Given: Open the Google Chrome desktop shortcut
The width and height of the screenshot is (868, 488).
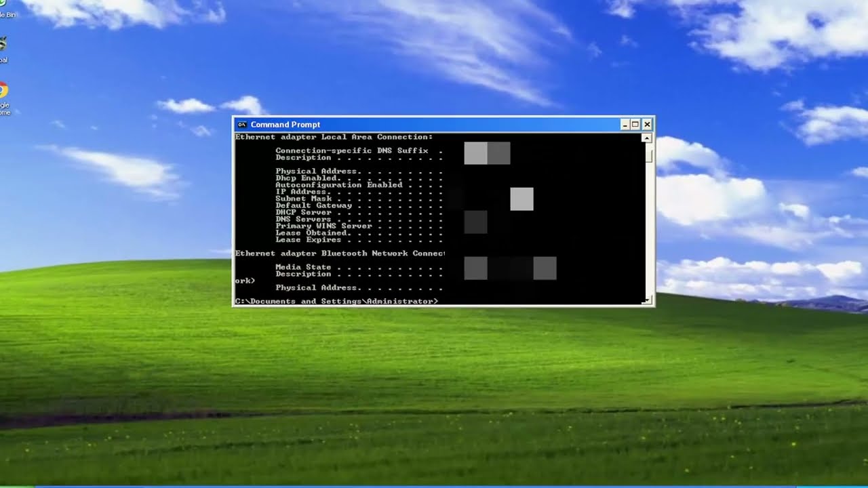Looking at the screenshot, I should click(x=3, y=98).
